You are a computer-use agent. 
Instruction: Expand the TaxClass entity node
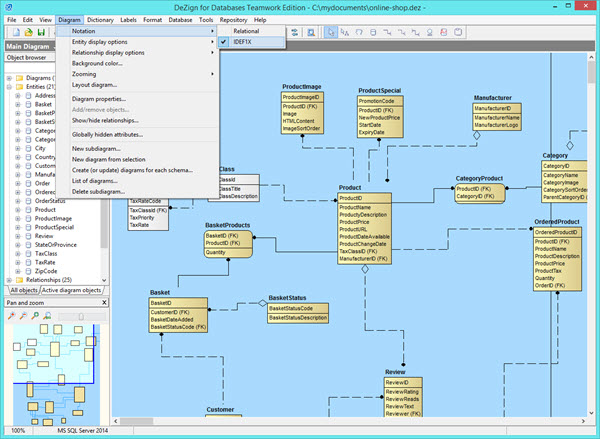18,253
